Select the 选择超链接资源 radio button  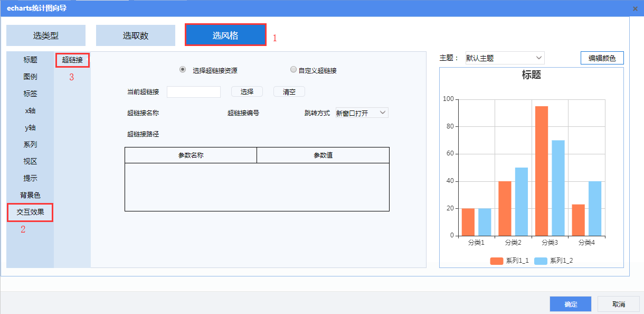(183, 70)
